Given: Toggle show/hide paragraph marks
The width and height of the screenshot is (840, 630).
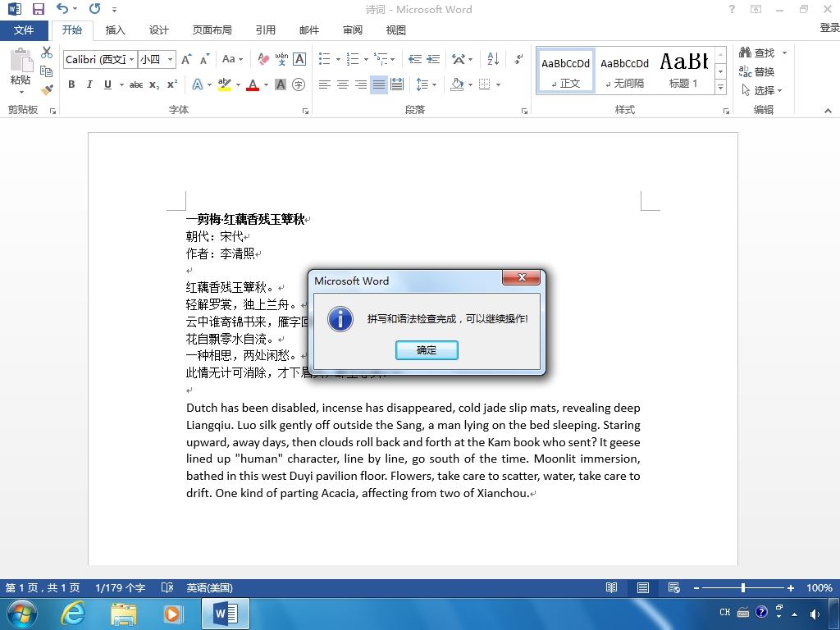Looking at the screenshot, I should pos(518,59).
